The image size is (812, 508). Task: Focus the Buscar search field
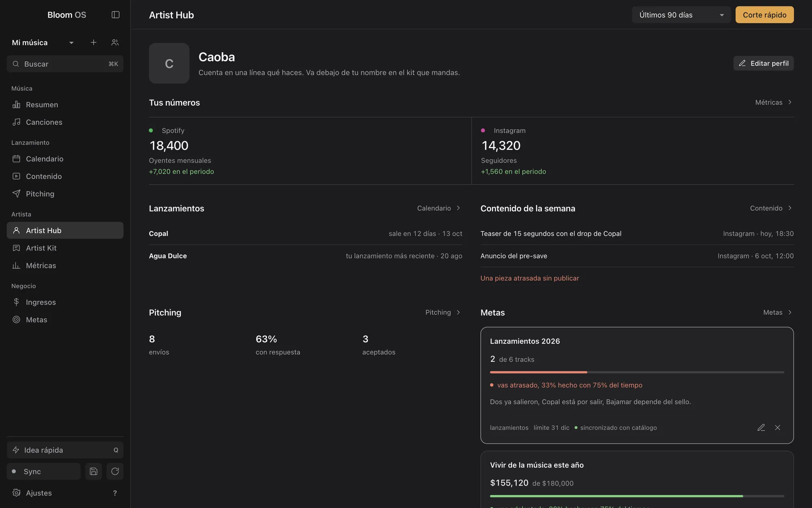pos(65,64)
